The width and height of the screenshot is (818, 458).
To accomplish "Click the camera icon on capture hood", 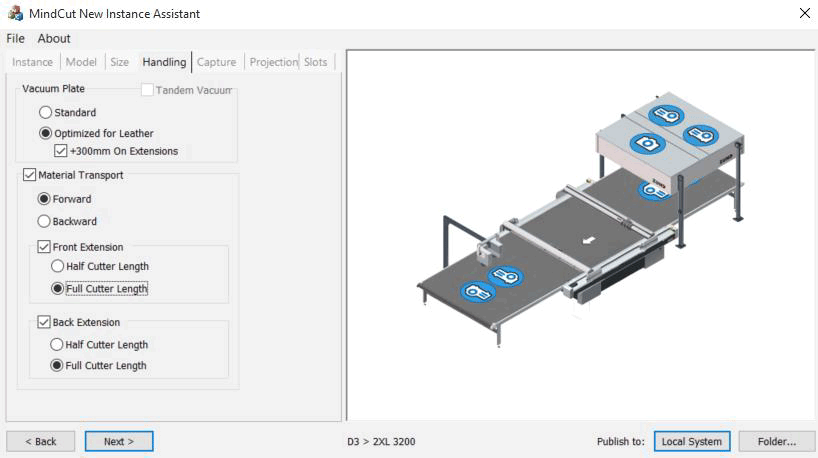I will [x=647, y=143].
